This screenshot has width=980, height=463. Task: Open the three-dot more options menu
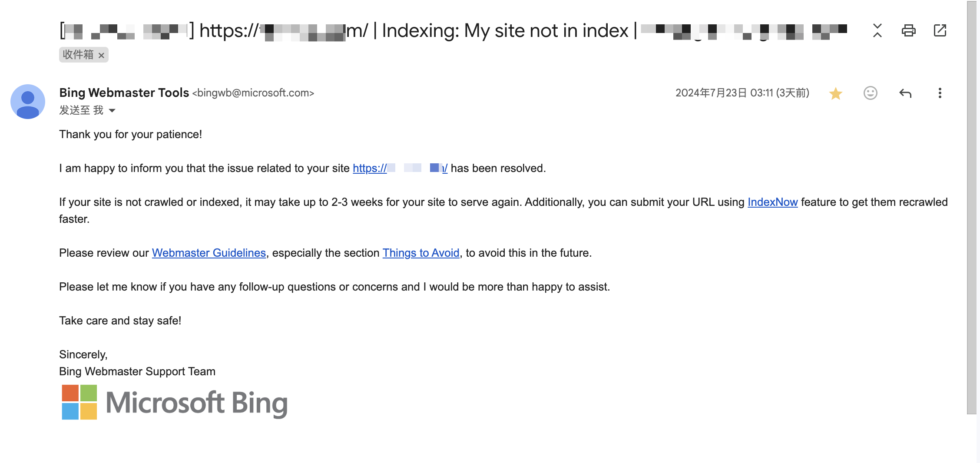coord(940,93)
